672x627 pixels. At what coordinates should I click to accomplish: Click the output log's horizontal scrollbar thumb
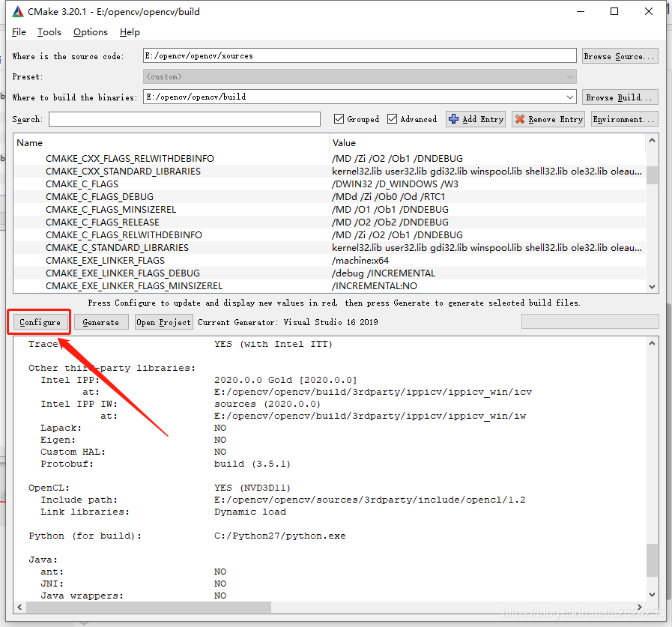148,607
